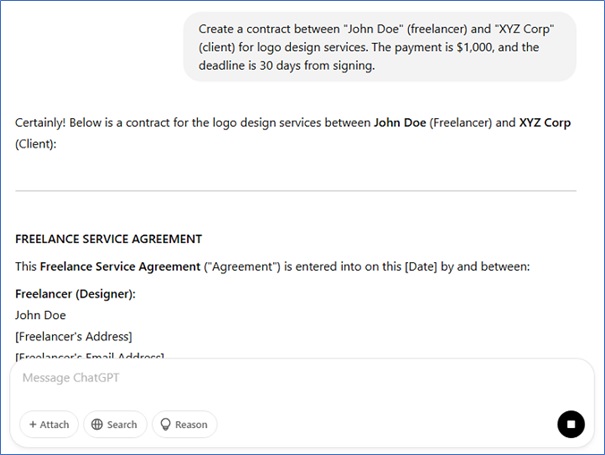The height and width of the screenshot is (455, 605).
Task: Focus the Message ChatGPT input field
Action: pyautogui.click(x=300, y=379)
